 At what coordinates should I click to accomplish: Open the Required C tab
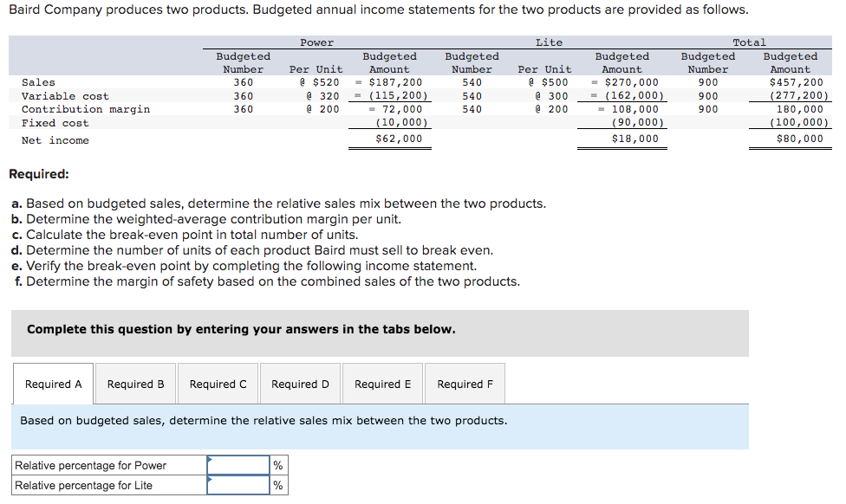(218, 384)
